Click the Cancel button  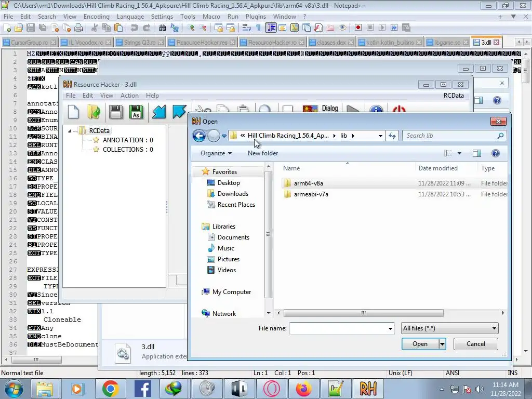pos(476,344)
